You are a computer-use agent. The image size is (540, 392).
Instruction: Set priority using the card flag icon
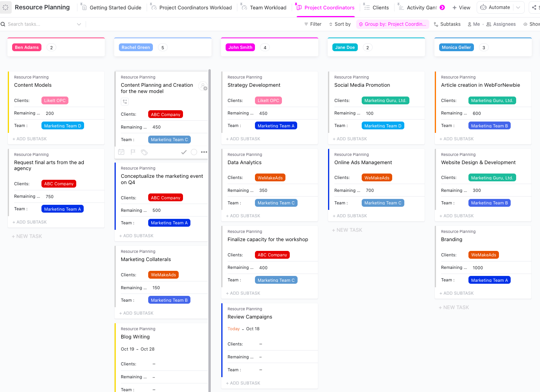[x=133, y=152]
